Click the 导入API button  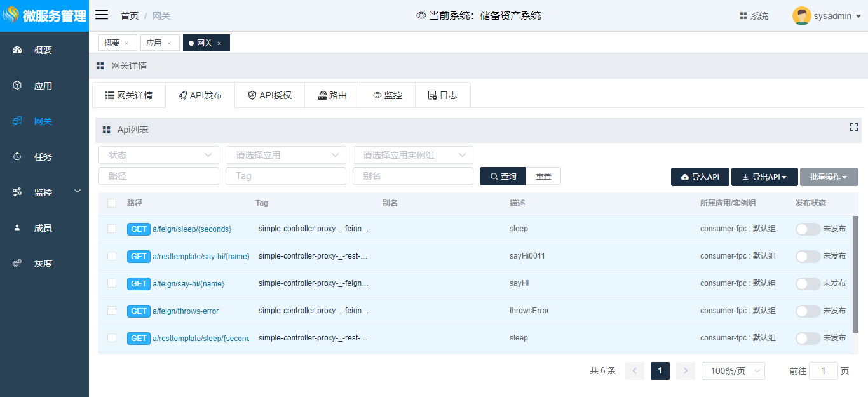point(700,177)
